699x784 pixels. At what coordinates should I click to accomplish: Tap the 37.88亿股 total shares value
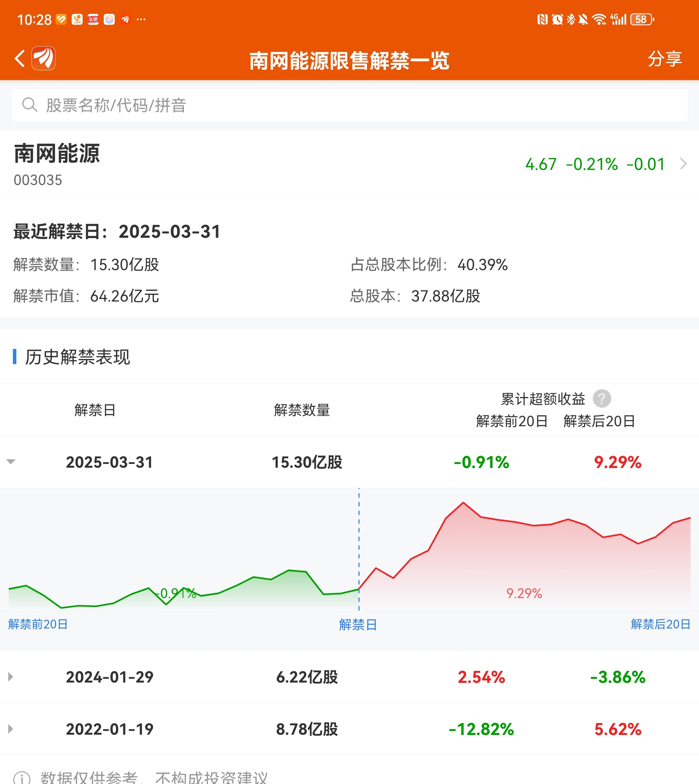click(446, 296)
